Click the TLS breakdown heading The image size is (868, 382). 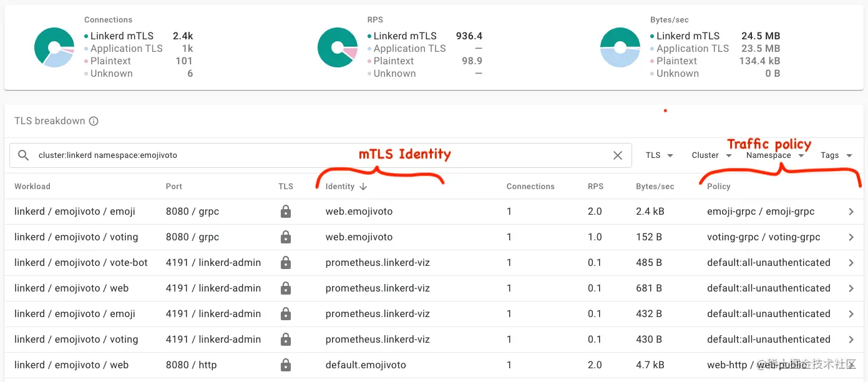[50, 121]
